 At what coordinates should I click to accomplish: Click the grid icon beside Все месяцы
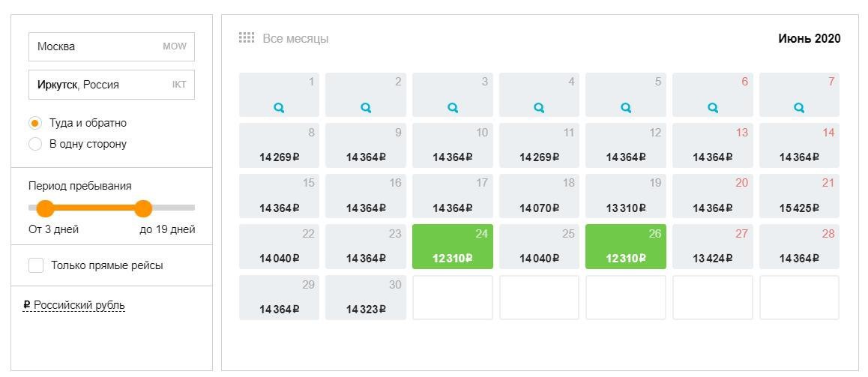246,38
